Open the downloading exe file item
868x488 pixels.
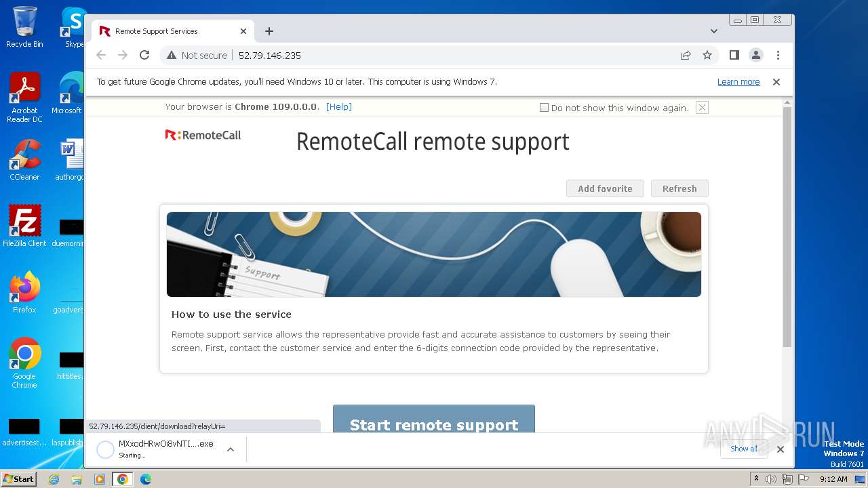coord(156,449)
